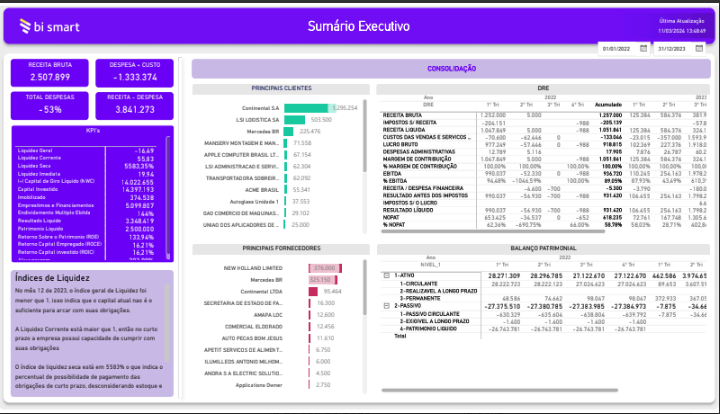Click the Despesa + Custo card
The image size is (720, 414).
coord(133,71)
